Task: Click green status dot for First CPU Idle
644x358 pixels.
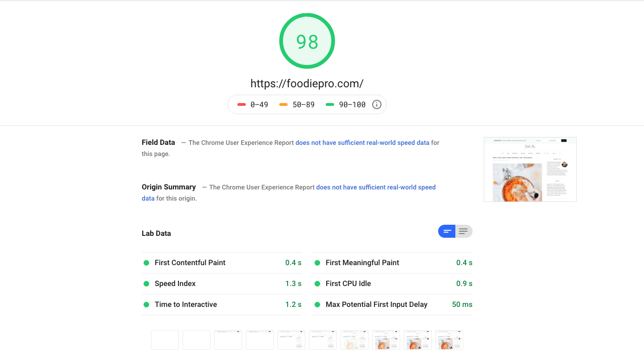Action: point(317,284)
